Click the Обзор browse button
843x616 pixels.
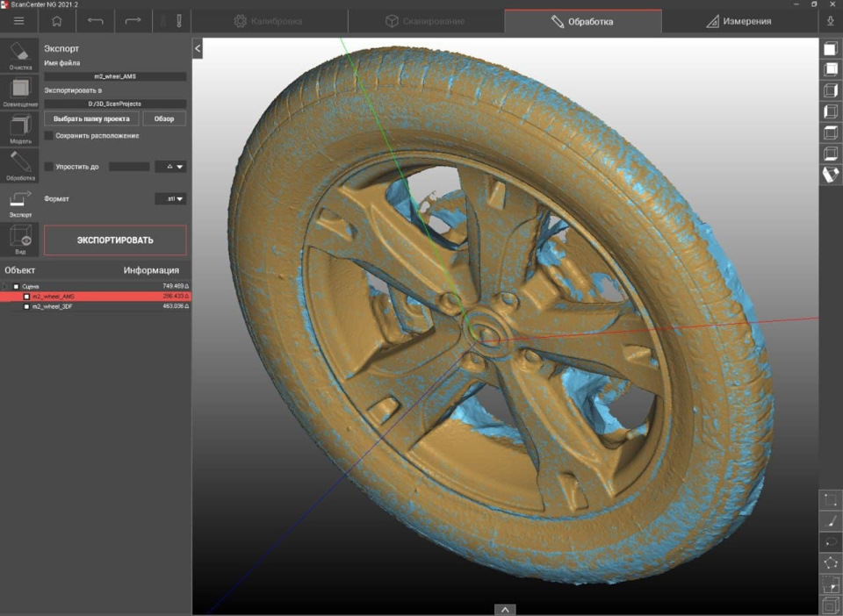164,118
